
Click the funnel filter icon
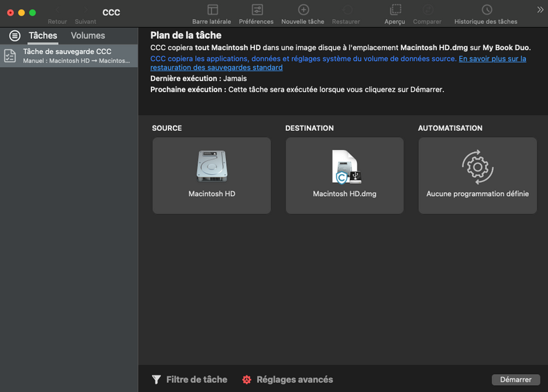pyautogui.click(x=156, y=380)
